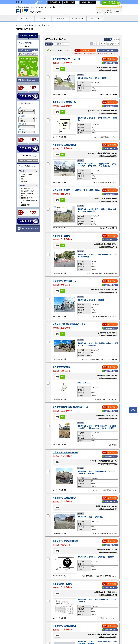Open 駐車場 category tab
This screenshot has width=138, height=644.
coord(117,11)
